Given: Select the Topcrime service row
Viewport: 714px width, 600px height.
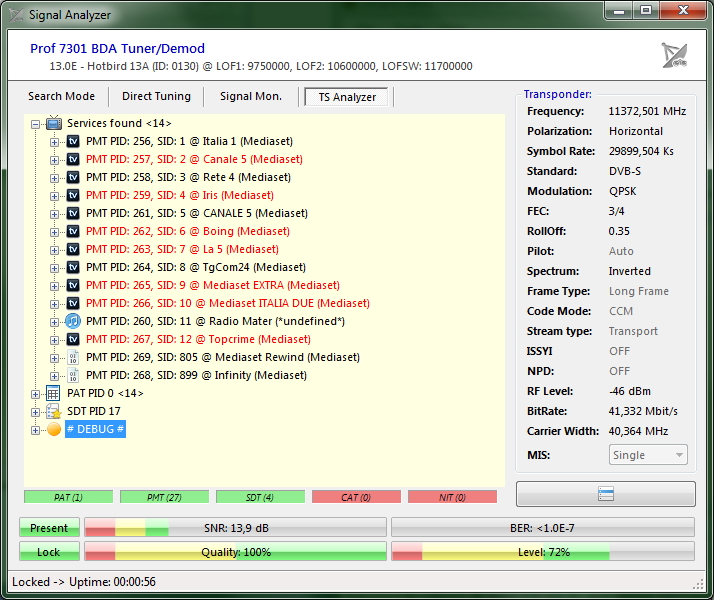Looking at the screenshot, I should (x=198, y=339).
